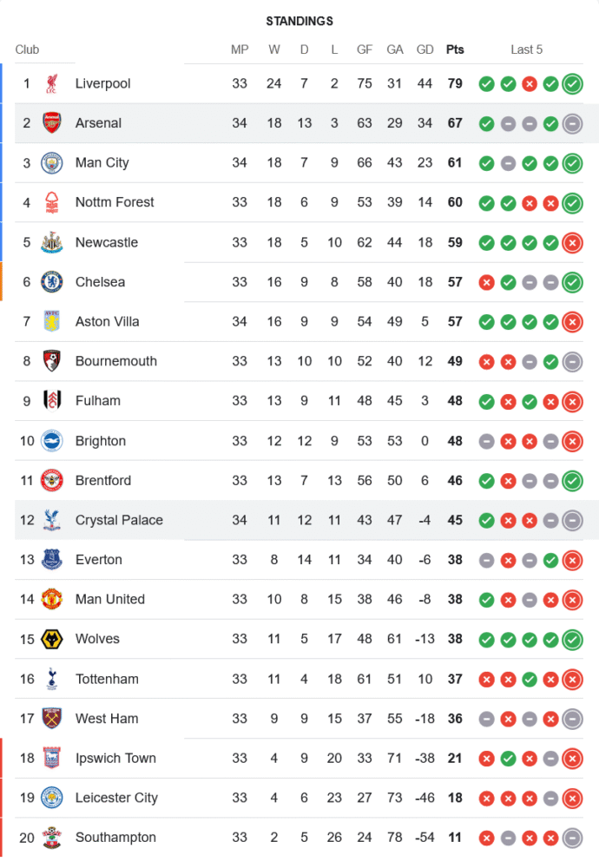Sort standings by Pts column header
The image size is (599, 868).
tap(455, 49)
